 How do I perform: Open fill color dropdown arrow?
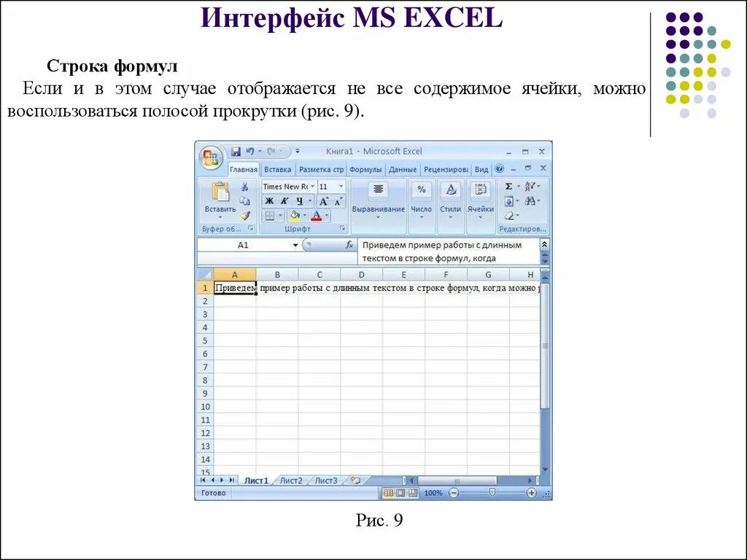click(x=305, y=216)
